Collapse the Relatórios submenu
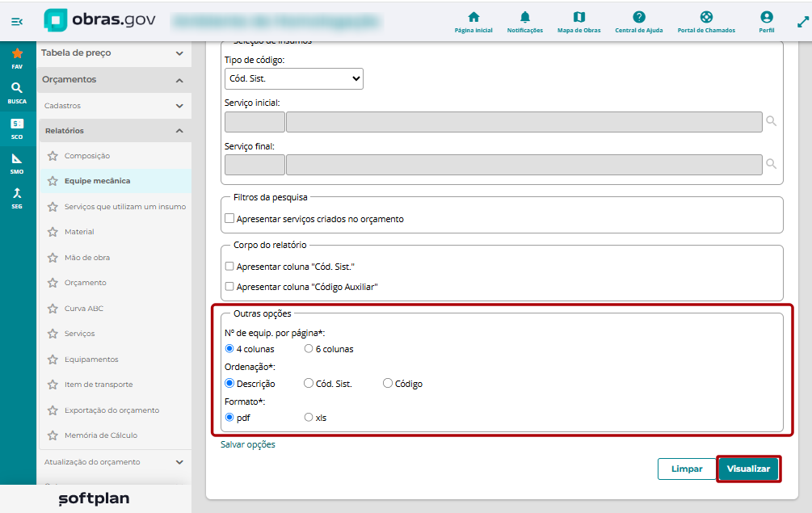812x513 pixels. coord(114,131)
